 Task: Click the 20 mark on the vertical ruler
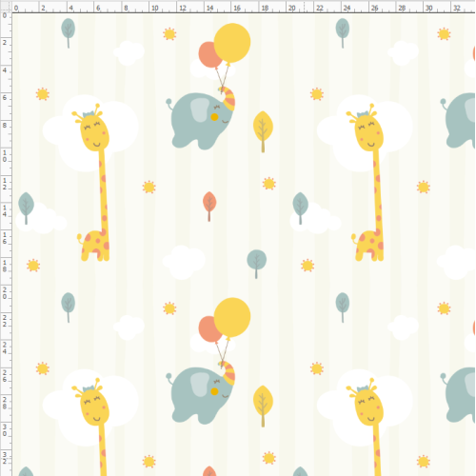click(5, 292)
